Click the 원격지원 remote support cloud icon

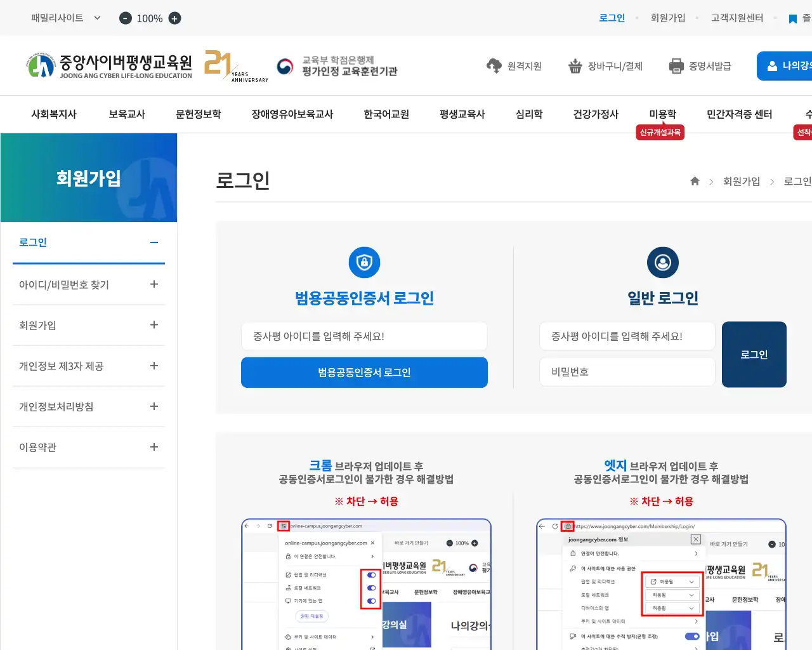point(494,65)
